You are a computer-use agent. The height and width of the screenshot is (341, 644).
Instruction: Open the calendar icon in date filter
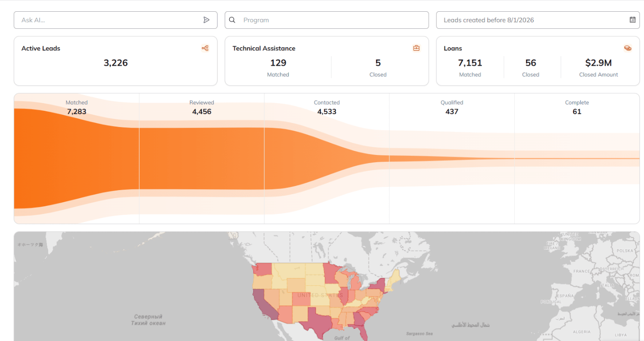(x=632, y=20)
